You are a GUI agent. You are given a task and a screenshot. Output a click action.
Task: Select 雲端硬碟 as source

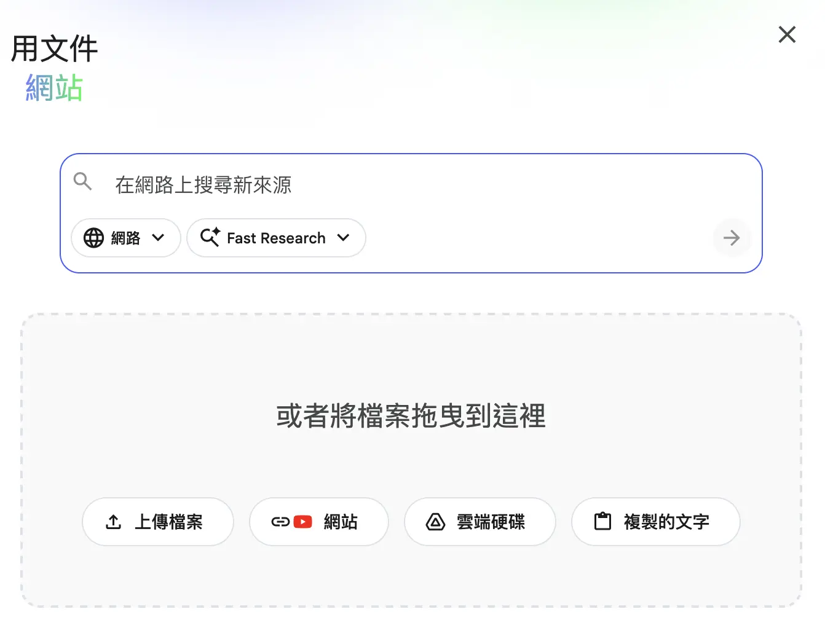(x=491, y=522)
